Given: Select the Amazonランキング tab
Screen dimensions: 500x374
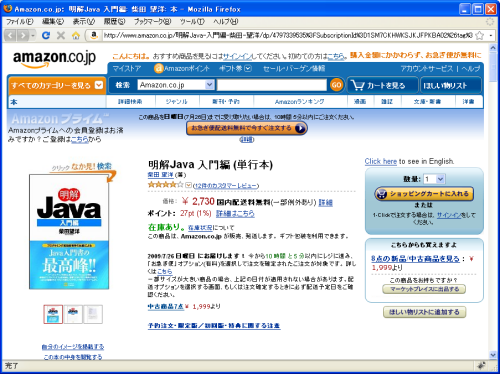Looking at the screenshot, I should tap(300, 102).
